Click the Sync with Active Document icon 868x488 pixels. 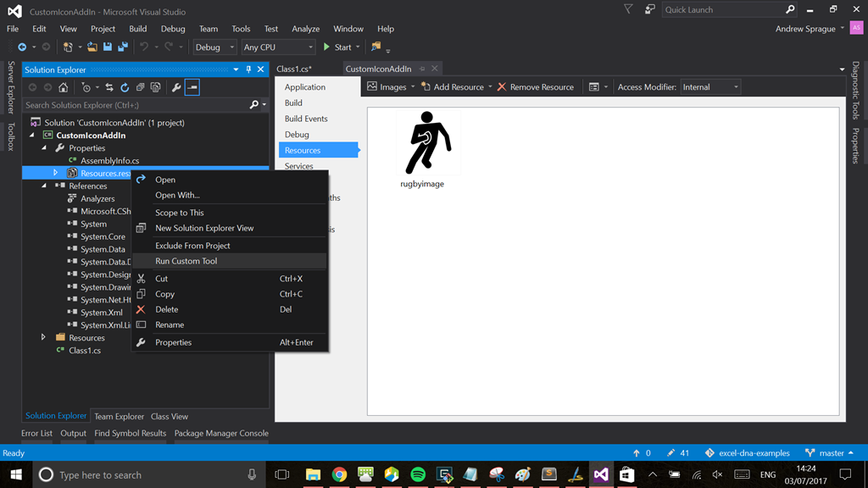tap(108, 87)
